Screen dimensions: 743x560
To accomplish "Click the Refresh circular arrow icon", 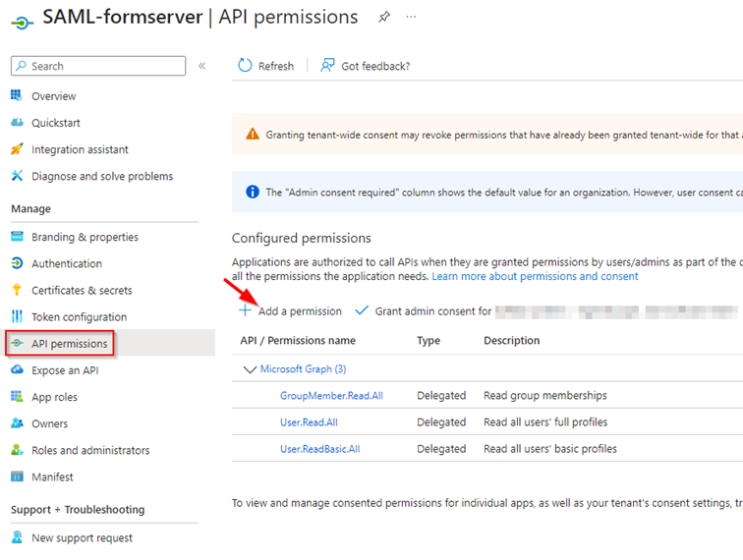I will tap(245, 66).
